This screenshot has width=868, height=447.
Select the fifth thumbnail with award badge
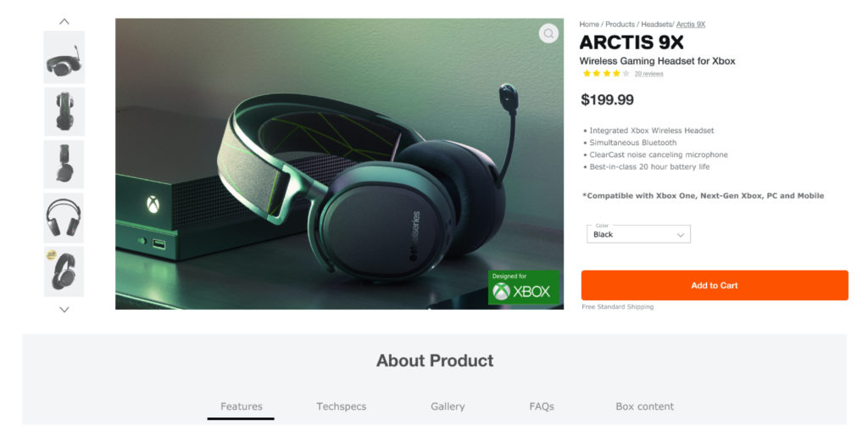click(64, 271)
